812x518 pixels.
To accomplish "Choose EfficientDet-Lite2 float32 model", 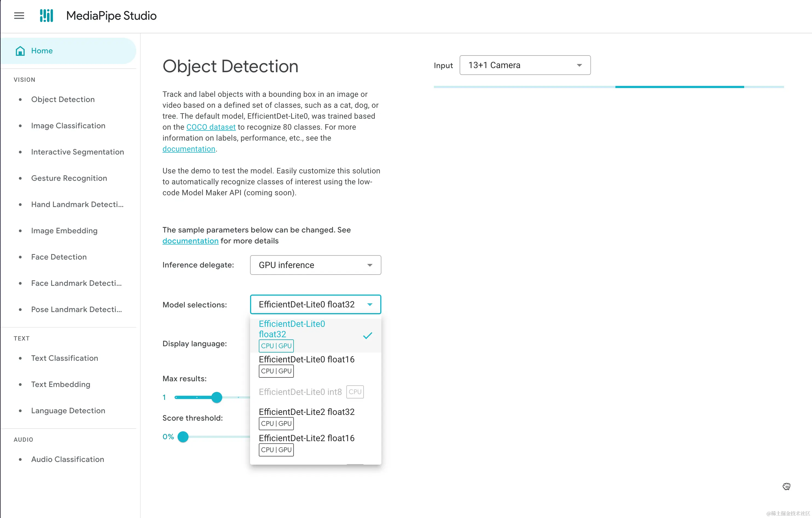I will 306,412.
